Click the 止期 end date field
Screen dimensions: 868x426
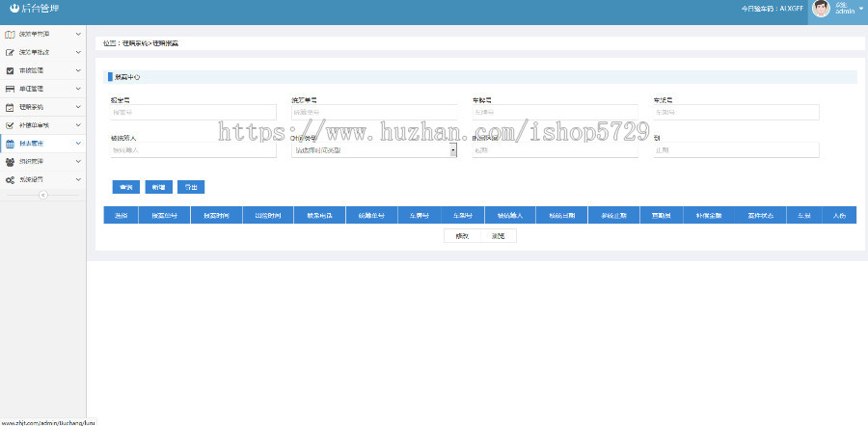736,150
